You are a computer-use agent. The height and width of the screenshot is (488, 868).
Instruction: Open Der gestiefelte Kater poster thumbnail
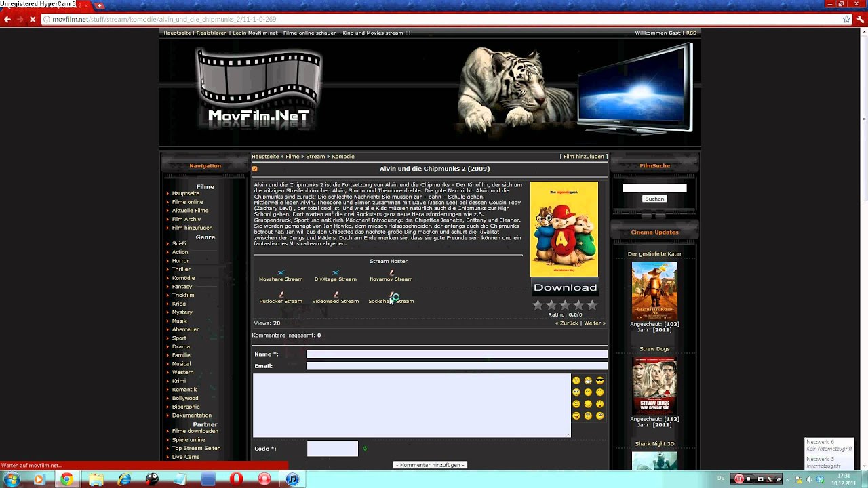point(654,290)
